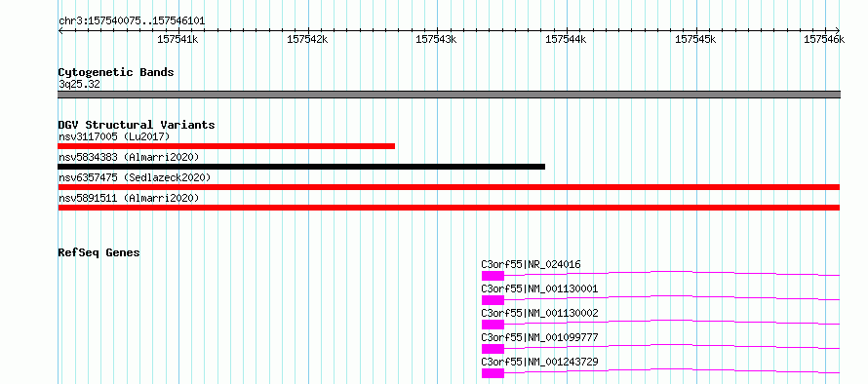Viewport: 868px width, 384px height.
Task: Click the magenta exon block of NM_001099777
Action: point(493,349)
